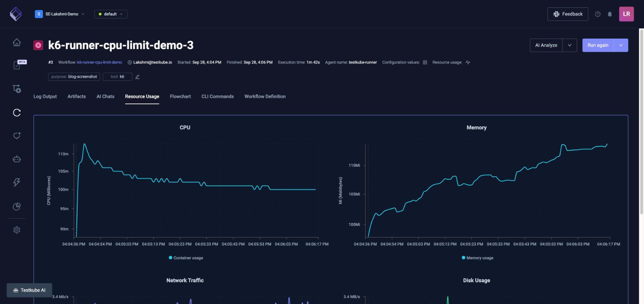Switch to the CLI Commands tab

[217, 96]
